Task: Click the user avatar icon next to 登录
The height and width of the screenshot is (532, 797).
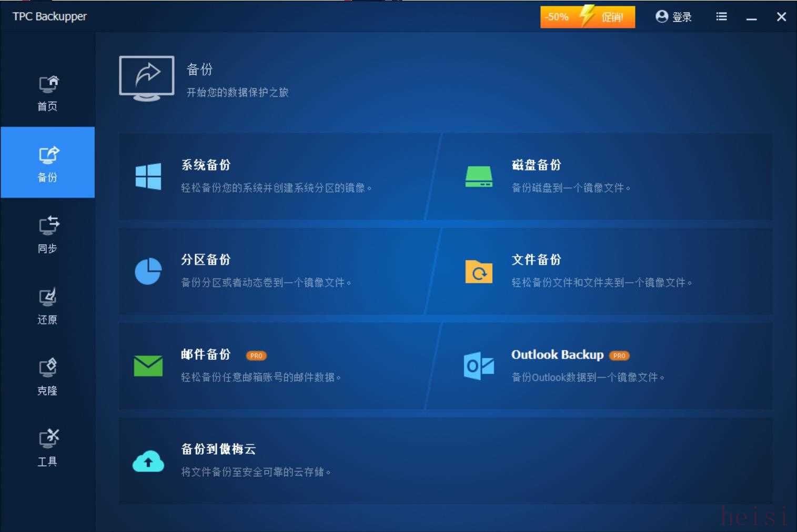Action: pyautogui.click(x=662, y=17)
